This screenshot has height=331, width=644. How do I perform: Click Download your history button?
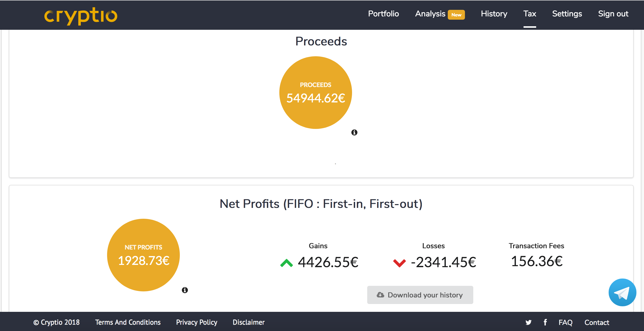click(420, 295)
